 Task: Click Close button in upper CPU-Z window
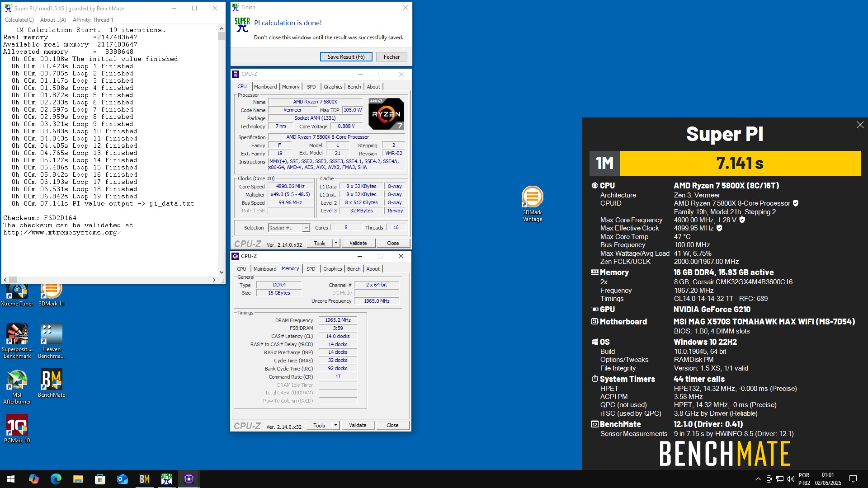tap(393, 243)
